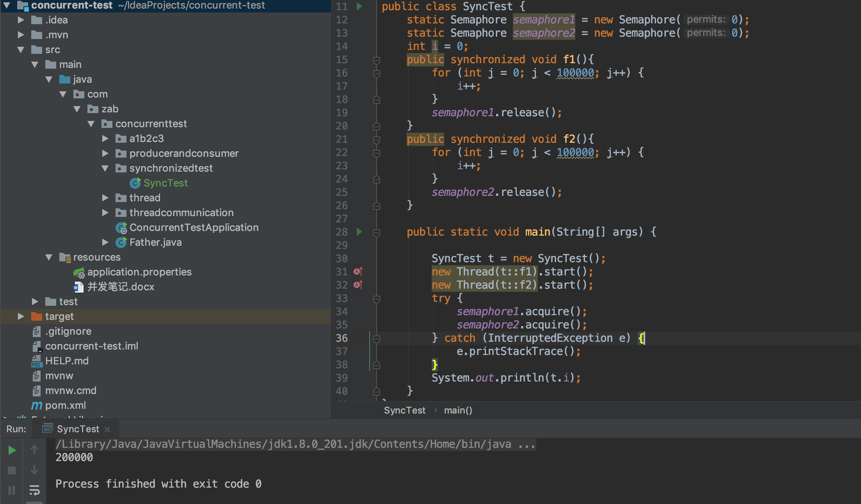Click gutter marker on line 31
The height and width of the screenshot is (504, 861).
358,272
